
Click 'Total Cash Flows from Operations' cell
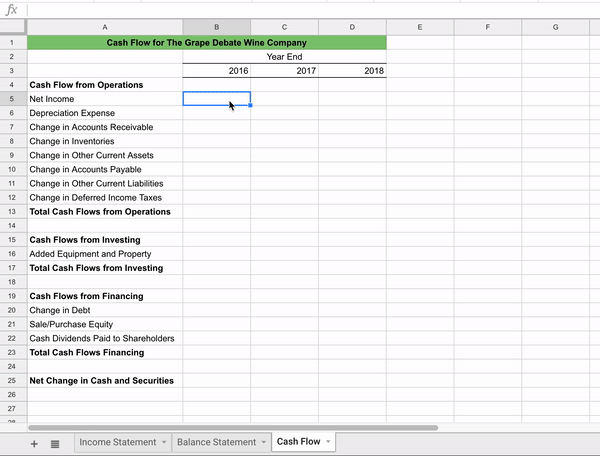pos(105,212)
